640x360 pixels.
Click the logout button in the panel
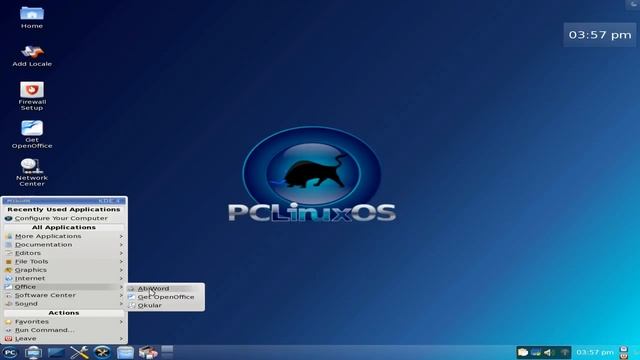[x=623, y=356]
